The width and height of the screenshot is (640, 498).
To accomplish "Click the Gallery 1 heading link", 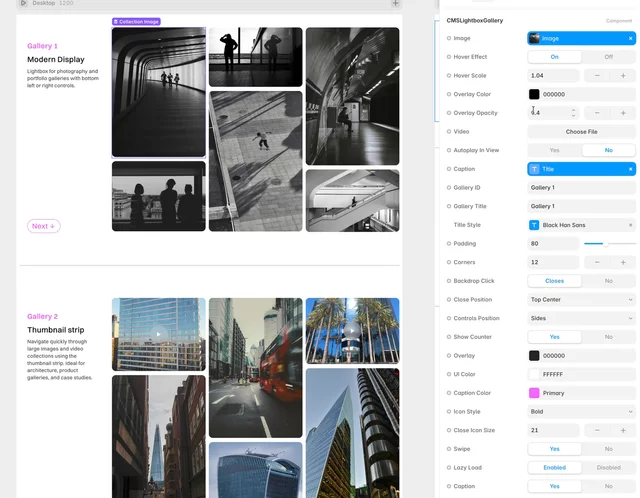I will [42, 46].
